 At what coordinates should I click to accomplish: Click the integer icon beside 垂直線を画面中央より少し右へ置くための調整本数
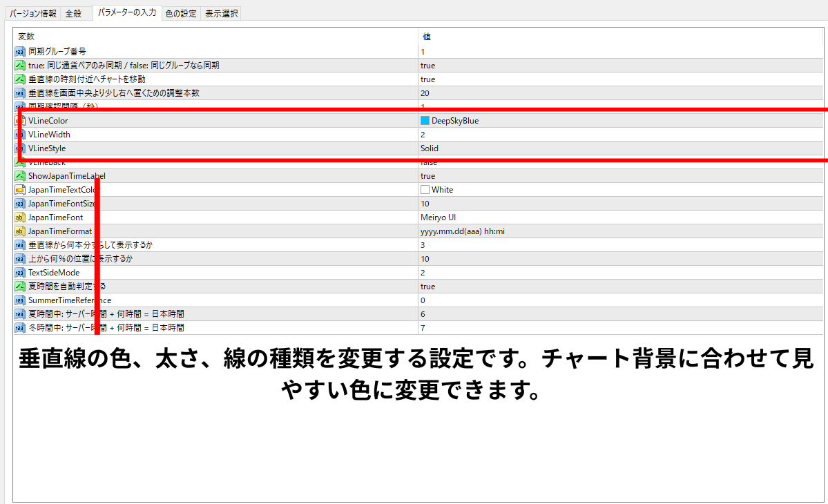point(19,93)
